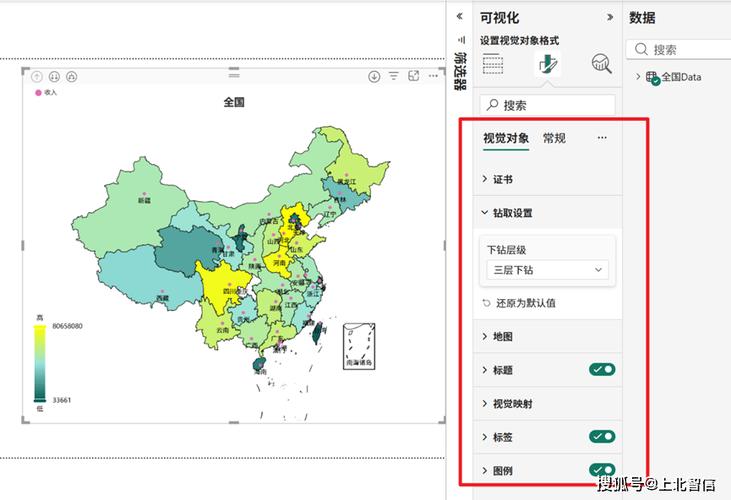731x500 pixels.
Task: Turn off the 标签 toggle
Action: [602, 437]
